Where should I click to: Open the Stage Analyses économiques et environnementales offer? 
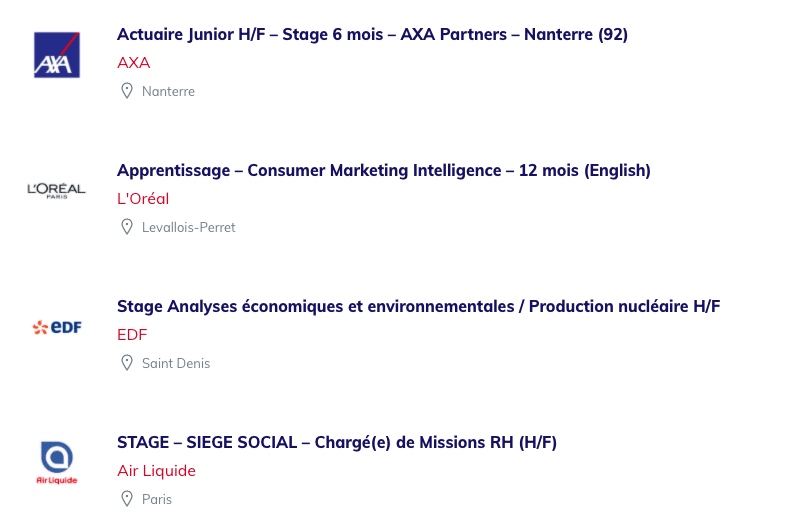[419, 306]
